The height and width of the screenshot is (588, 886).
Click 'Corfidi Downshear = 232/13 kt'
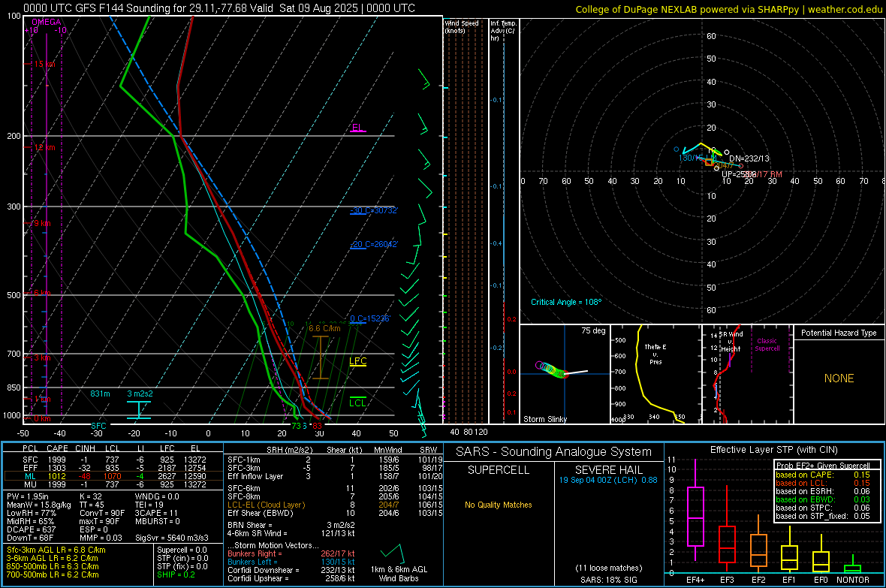coord(291,570)
